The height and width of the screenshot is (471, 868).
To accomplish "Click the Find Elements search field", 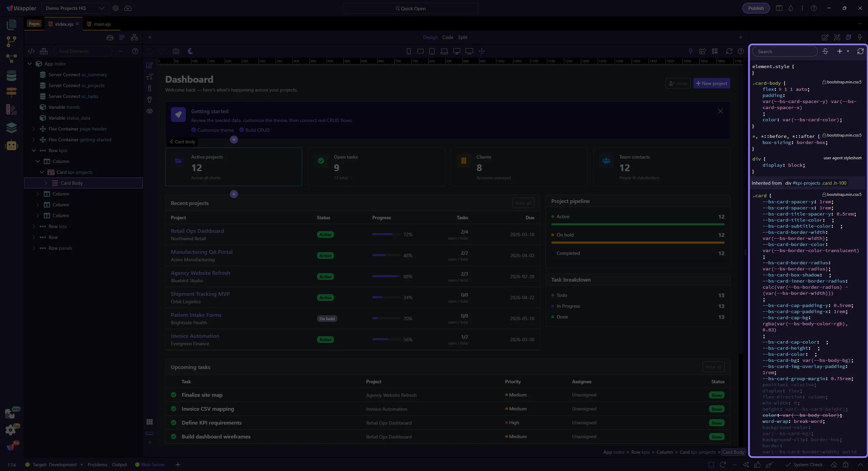I will [83, 51].
